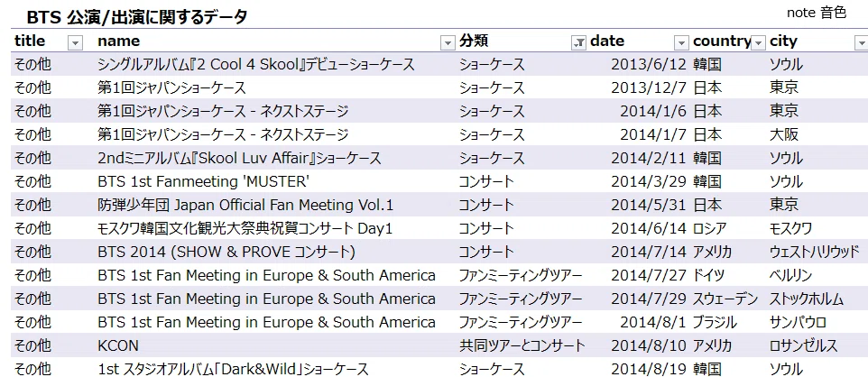
Task: Open the active 分類 column filter button
Action: point(578,42)
